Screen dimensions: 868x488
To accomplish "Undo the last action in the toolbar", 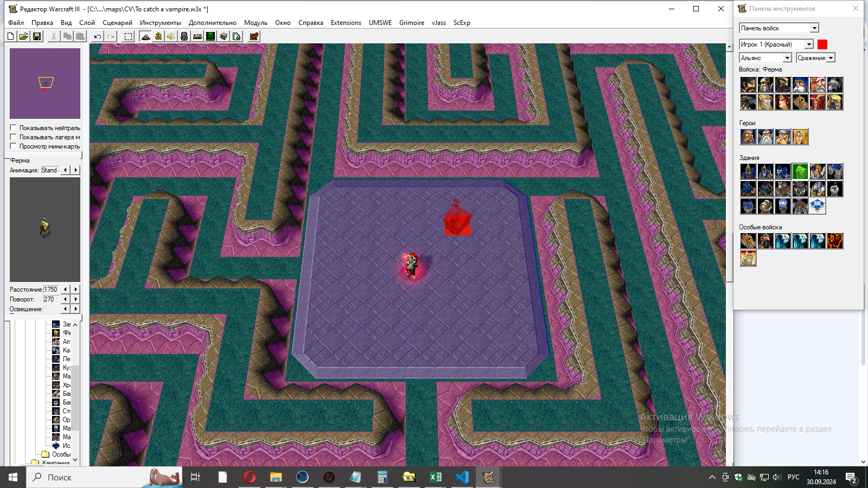I will [97, 36].
